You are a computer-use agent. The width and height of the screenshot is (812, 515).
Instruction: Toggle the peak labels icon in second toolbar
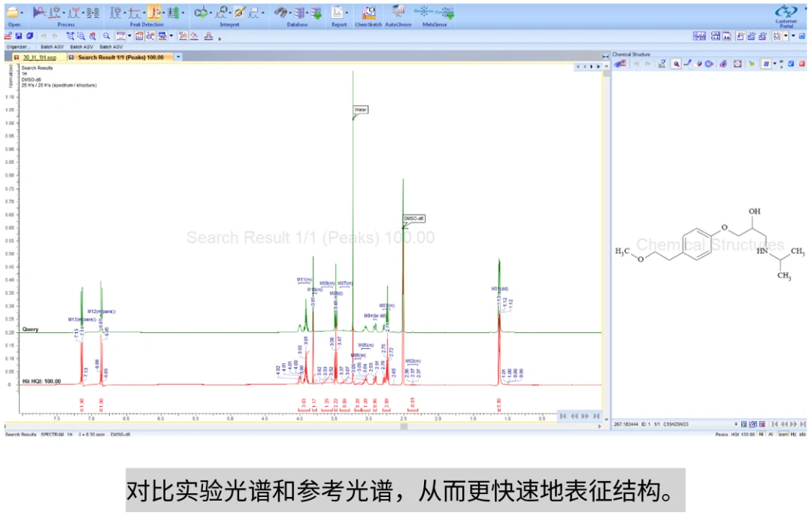click(x=183, y=36)
